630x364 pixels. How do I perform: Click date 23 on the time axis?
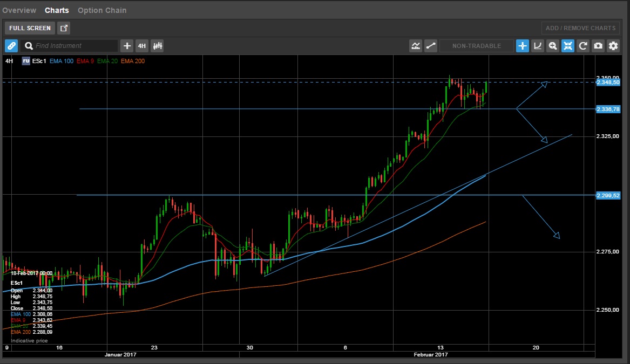154,347
